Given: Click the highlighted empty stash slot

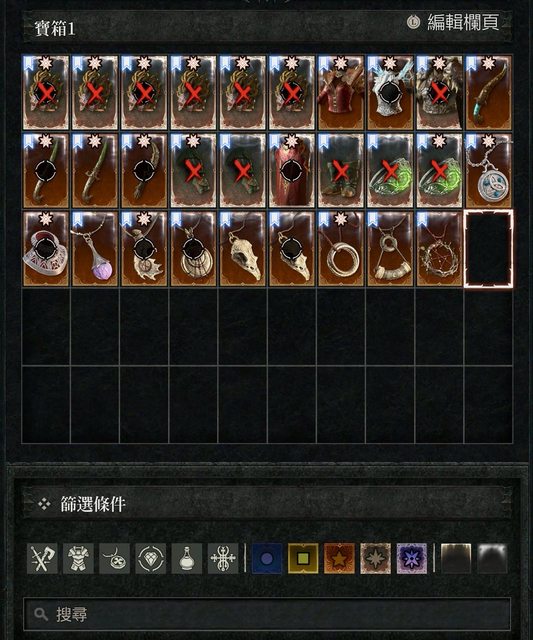Looking at the screenshot, I should [489, 249].
